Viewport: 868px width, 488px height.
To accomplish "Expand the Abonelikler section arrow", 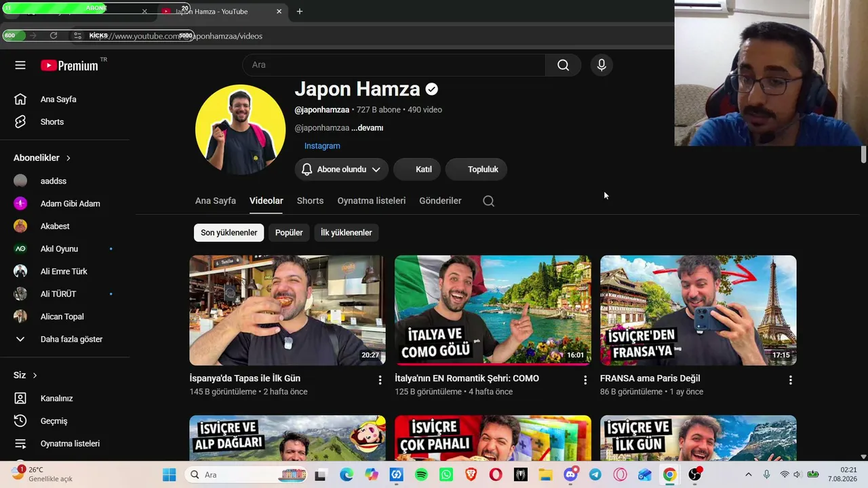I will point(68,158).
